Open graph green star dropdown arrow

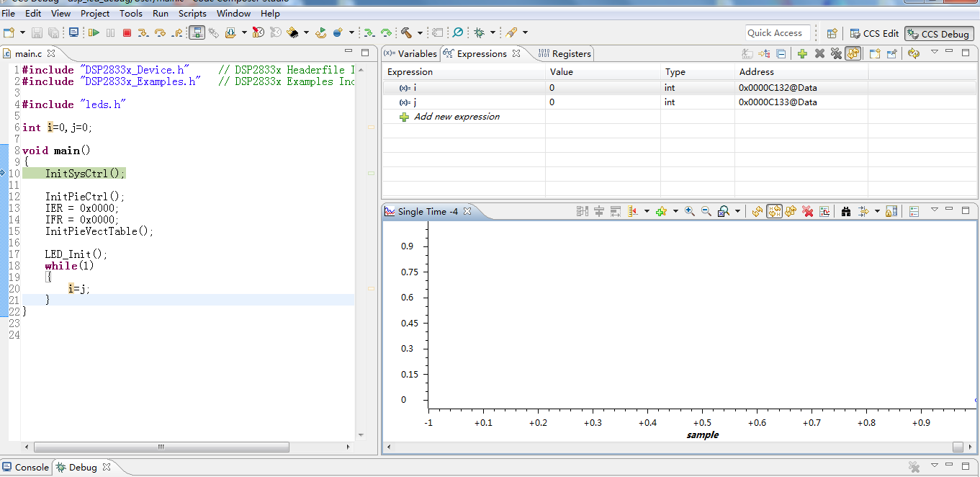click(x=675, y=211)
